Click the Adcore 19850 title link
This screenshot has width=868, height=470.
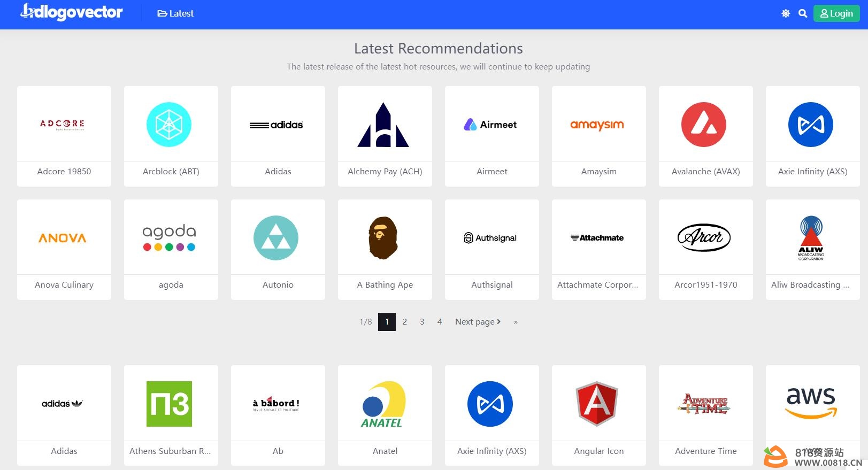point(64,172)
